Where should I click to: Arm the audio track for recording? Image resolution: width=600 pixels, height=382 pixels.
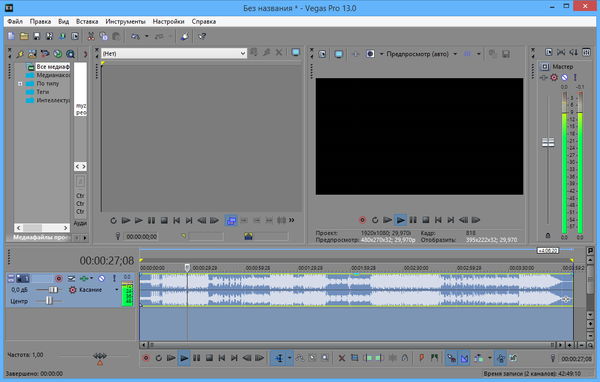pyautogui.click(x=59, y=278)
